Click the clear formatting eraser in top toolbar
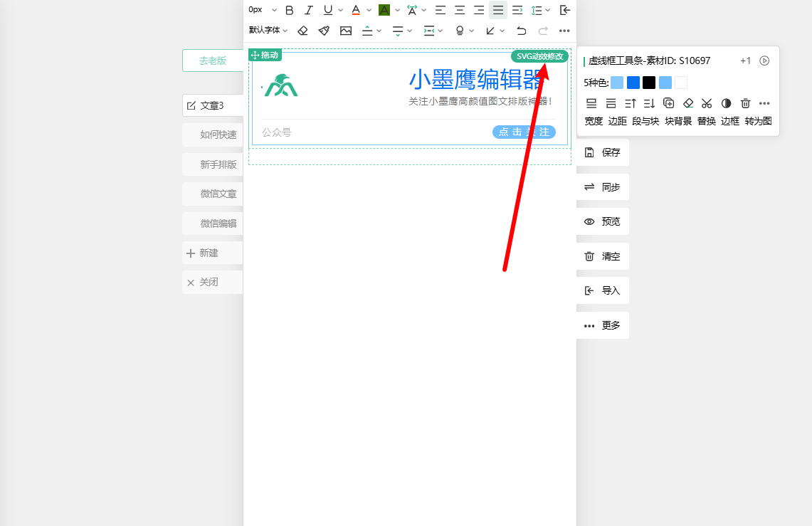 (302, 31)
